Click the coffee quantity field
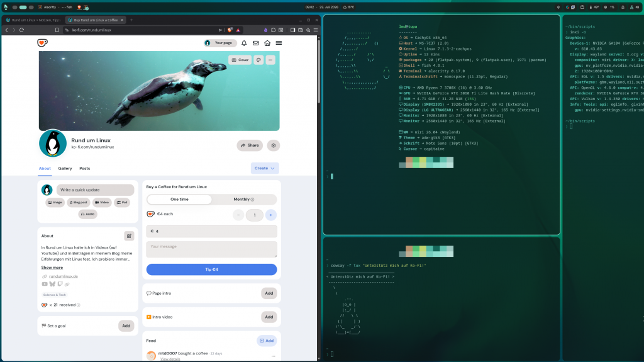Screen dimensions: 644x362 point(255,215)
